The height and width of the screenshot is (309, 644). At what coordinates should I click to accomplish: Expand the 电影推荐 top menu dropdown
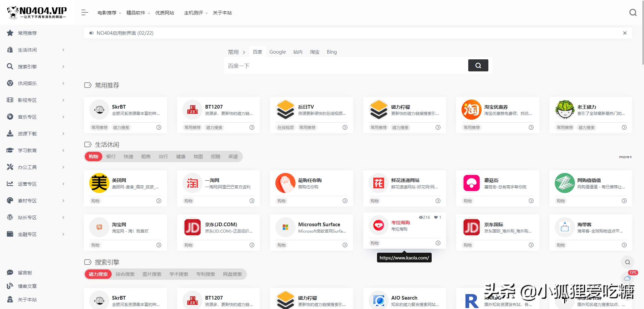pyautogui.click(x=109, y=13)
